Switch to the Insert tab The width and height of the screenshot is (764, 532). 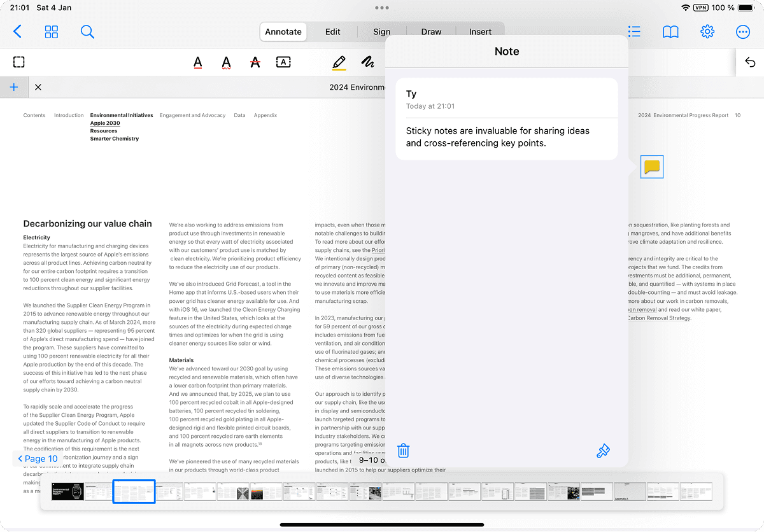[x=480, y=32]
